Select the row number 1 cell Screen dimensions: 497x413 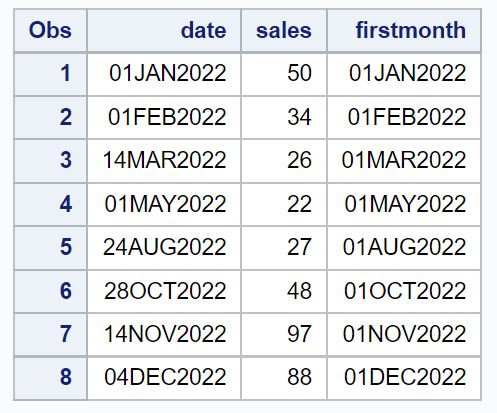50,74
